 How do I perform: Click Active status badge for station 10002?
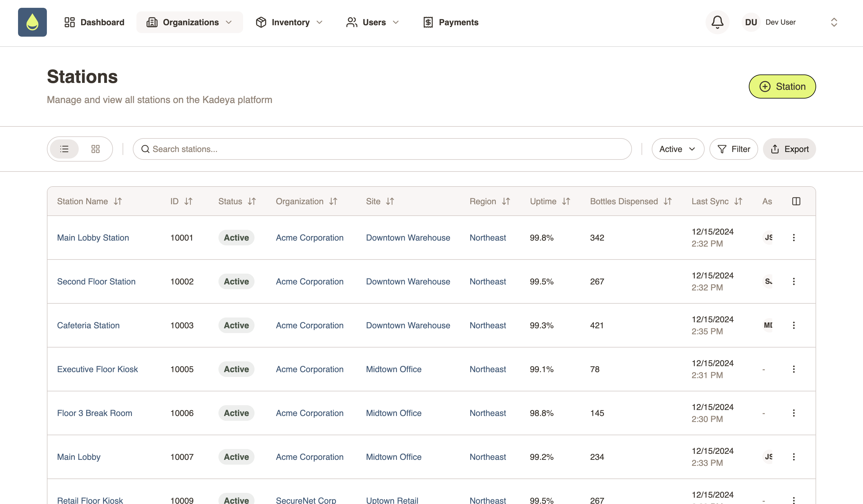click(236, 281)
